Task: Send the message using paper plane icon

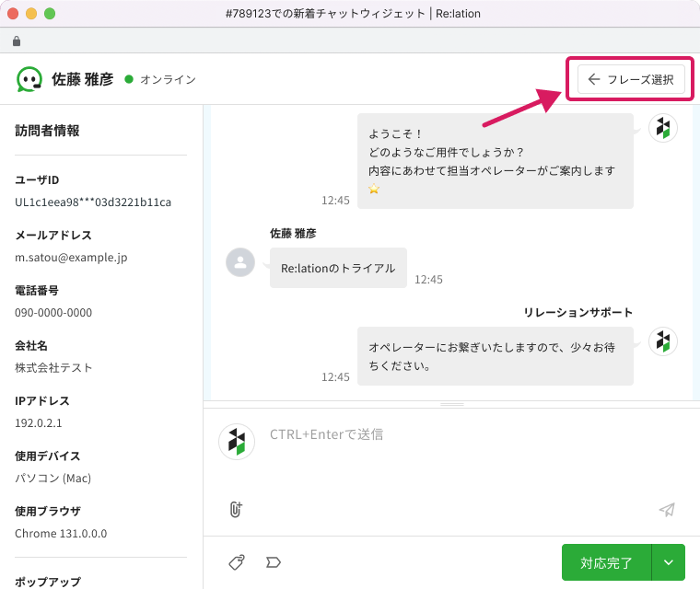Action: pos(667,510)
